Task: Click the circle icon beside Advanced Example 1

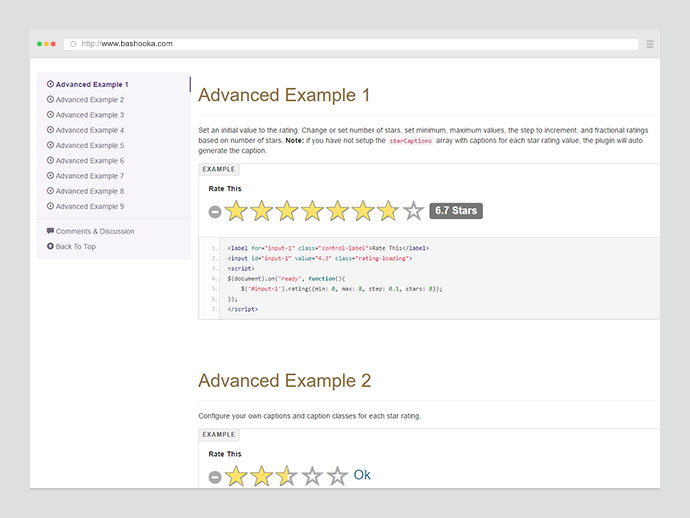Action: (50, 84)
